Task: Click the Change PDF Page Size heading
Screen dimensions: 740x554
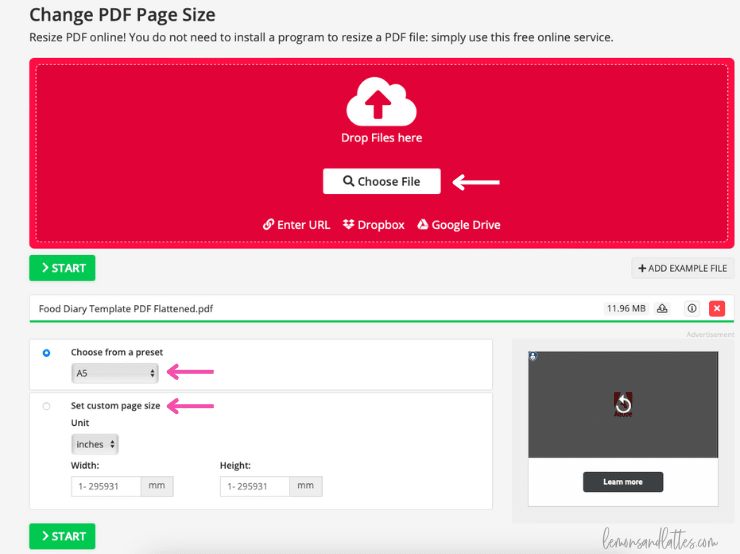Action: click(x=122, y=15)
